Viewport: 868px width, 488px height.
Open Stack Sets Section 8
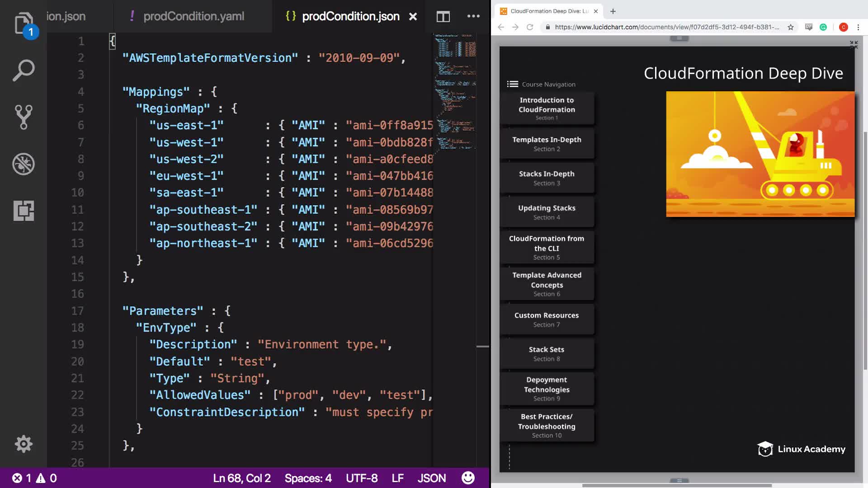547,353
